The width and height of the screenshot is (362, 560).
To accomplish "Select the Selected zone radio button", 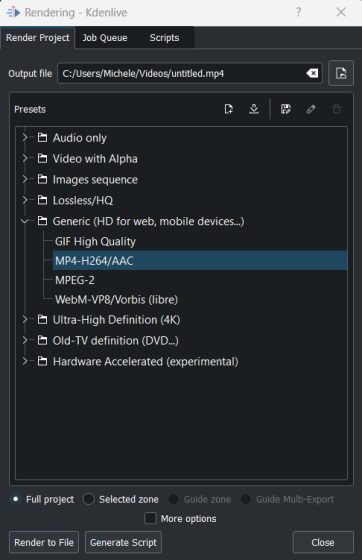I will (88, 499).
